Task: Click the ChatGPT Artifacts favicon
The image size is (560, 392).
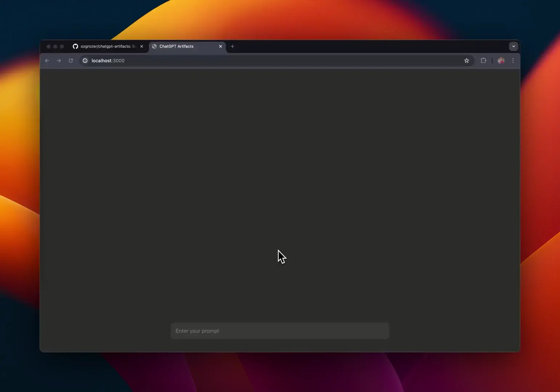Action: point(154,46)
